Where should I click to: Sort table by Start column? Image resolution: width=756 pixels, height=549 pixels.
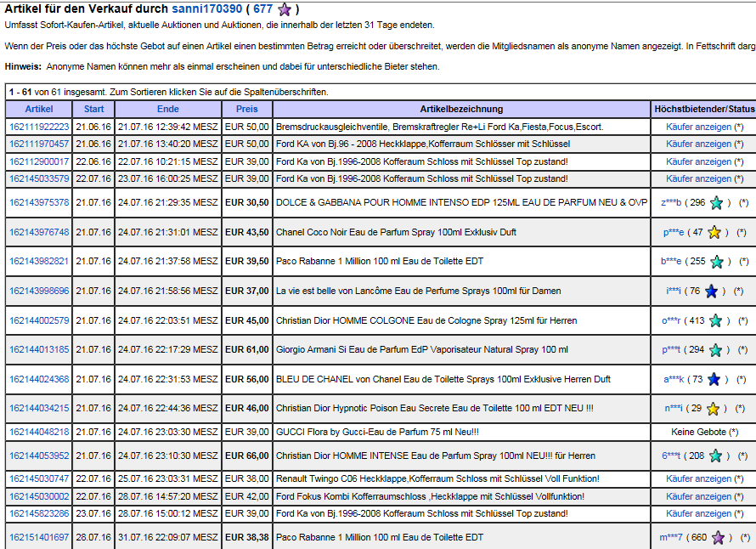[93, 109]
